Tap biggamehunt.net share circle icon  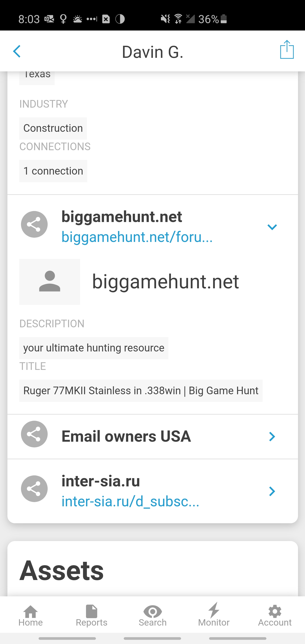pyautogui.click(x=34, y=224)
